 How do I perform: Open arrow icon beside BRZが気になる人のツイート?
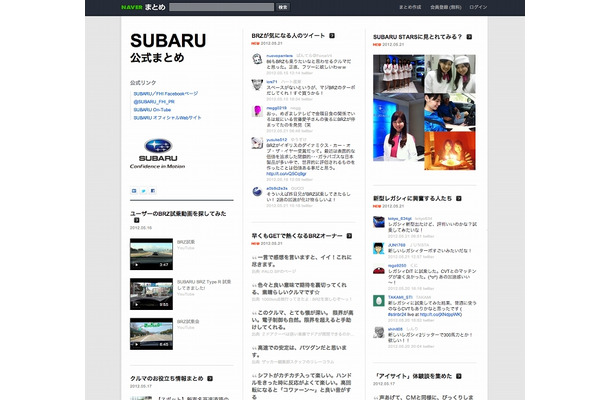point(332,35)
